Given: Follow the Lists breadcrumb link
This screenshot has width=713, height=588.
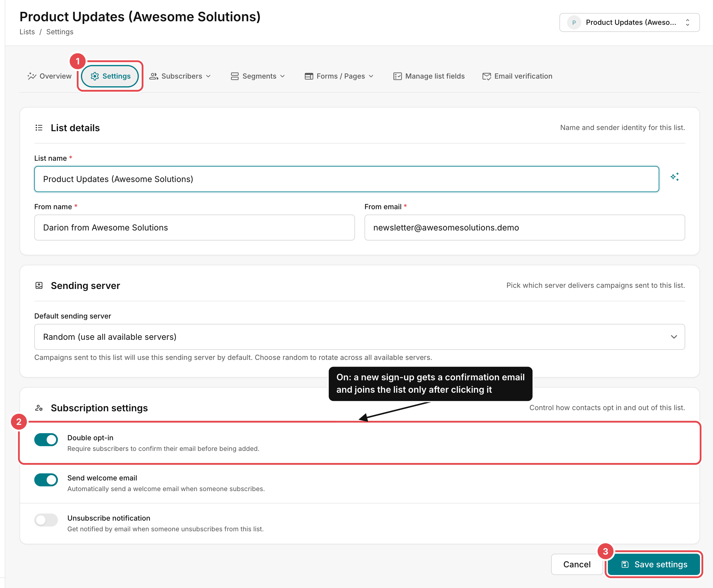Looking at the screenshot, I should pyautogui.click(x=27, y=32).
